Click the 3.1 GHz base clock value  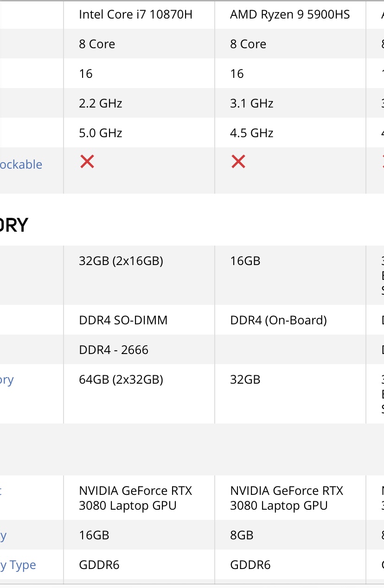(252, 103)
